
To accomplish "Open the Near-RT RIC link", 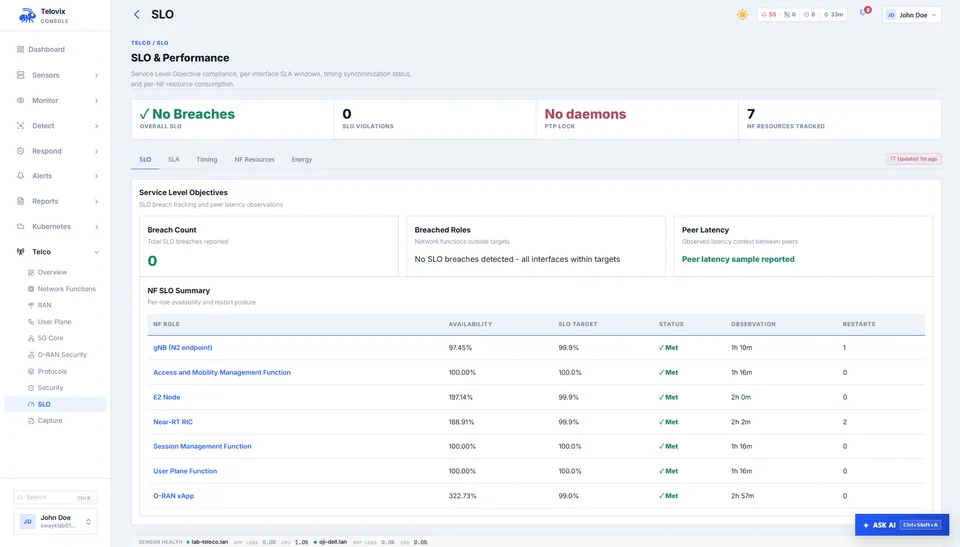I will 173,422.
